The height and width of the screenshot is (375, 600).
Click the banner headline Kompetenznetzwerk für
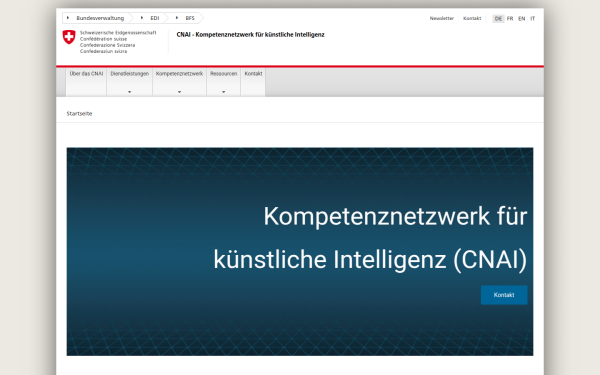[x=395, y=217]
